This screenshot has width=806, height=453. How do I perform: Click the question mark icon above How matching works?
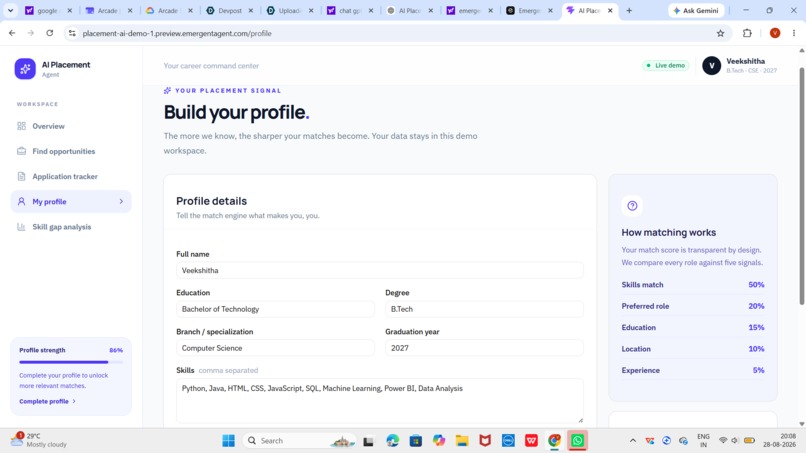point(632,206)
